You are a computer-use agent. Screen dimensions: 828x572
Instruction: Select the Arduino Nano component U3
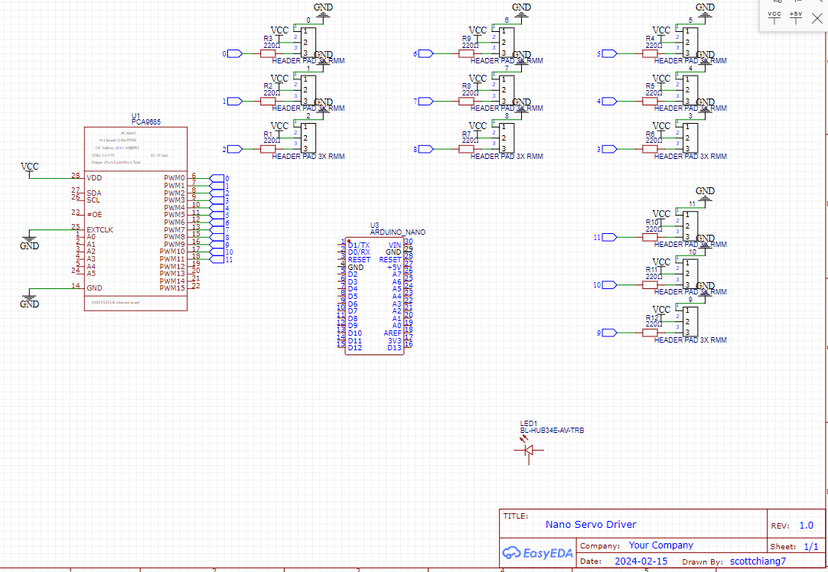pos(375,296)
